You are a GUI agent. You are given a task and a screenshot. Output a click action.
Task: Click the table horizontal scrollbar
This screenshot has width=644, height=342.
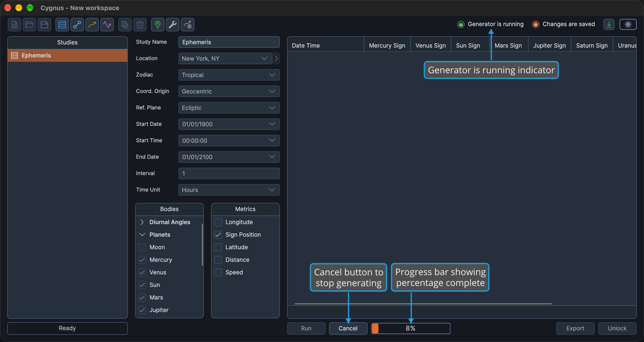(x=423, y=304)
